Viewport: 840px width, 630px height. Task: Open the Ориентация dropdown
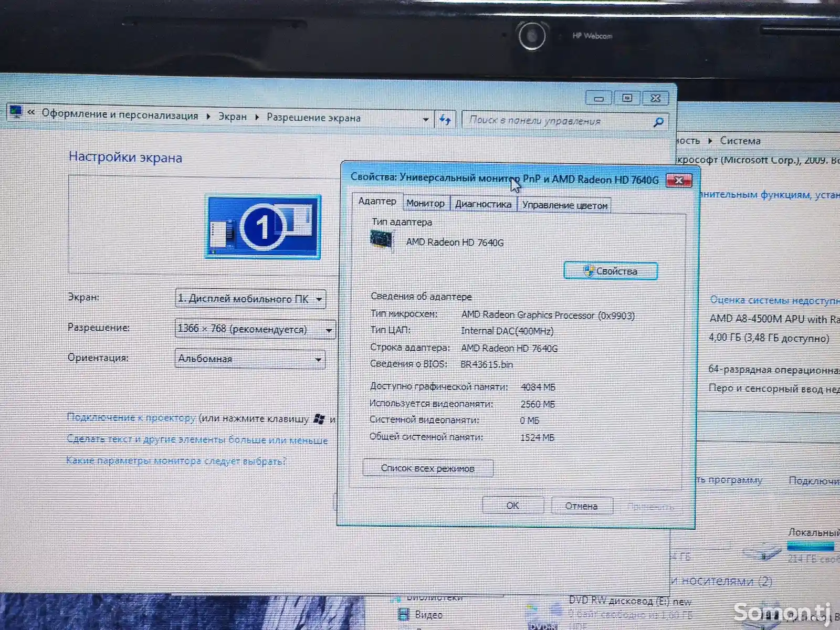[x=250, y=359]
